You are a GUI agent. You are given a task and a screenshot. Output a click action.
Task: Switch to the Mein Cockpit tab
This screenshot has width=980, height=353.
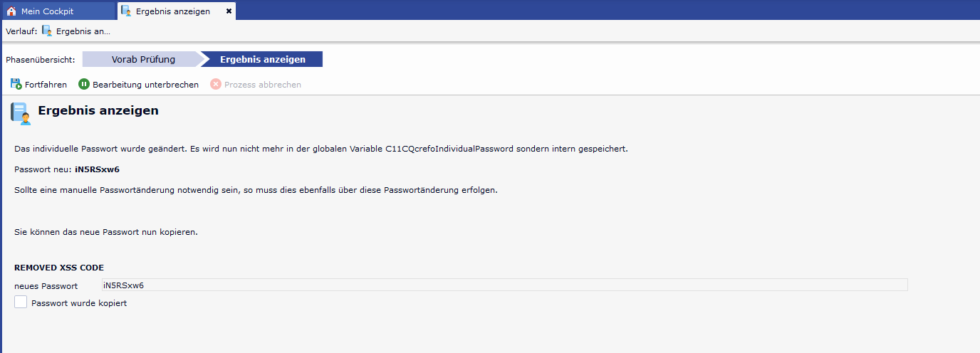(47, 11)
